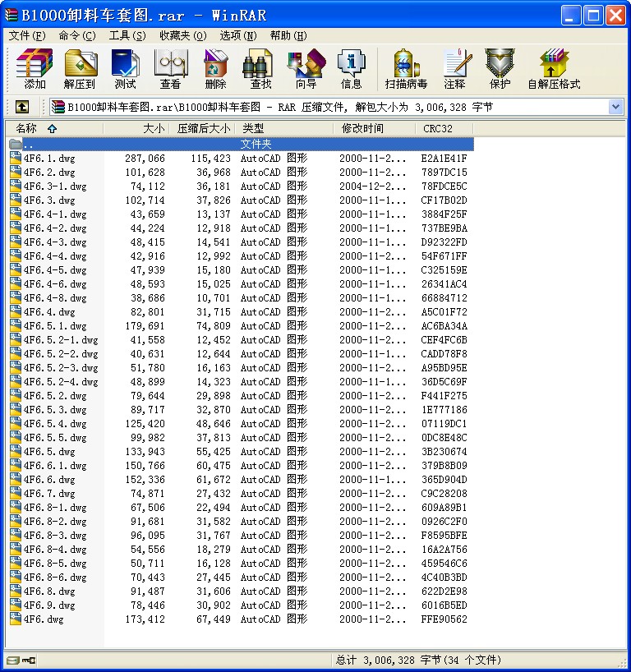631x672 pixels.
Task: Open the 选项(N) menu
Action: point(238,35)
